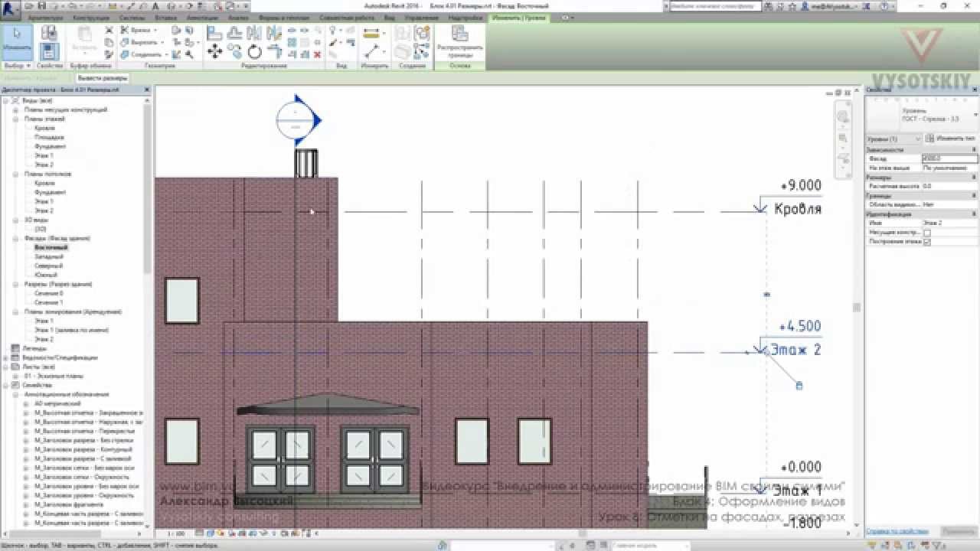Viewport: 980px width, 551px height.
Task: Click the Этаж 2 level label in drawing
Action: point(795,350)
